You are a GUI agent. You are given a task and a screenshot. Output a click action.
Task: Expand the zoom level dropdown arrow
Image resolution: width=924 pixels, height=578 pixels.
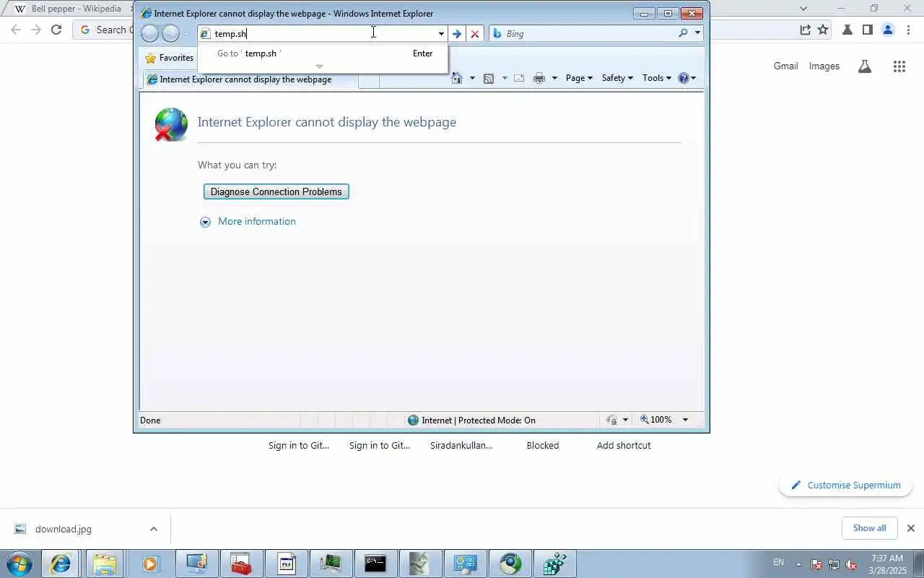(x=685, y=420)
